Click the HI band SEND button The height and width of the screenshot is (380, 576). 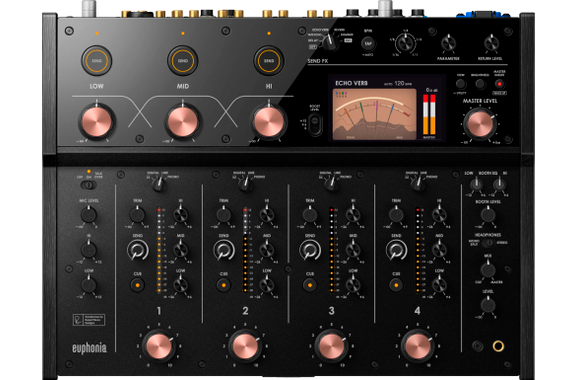pos(269,61)
